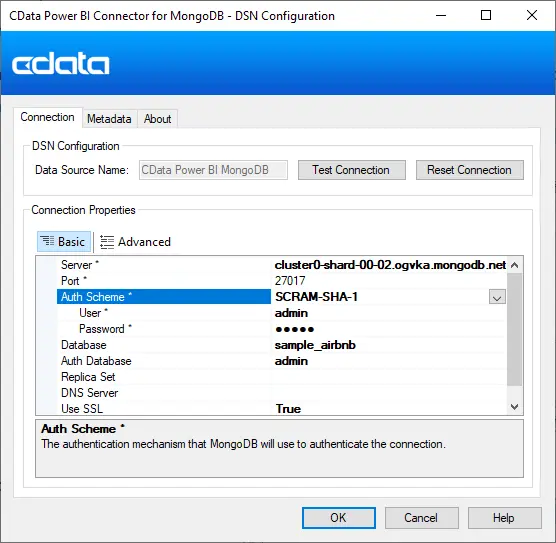Open the Auth Scheme dropdown arrow
Viewport: 556px width, 543px height.
click(x=497, y=297)
